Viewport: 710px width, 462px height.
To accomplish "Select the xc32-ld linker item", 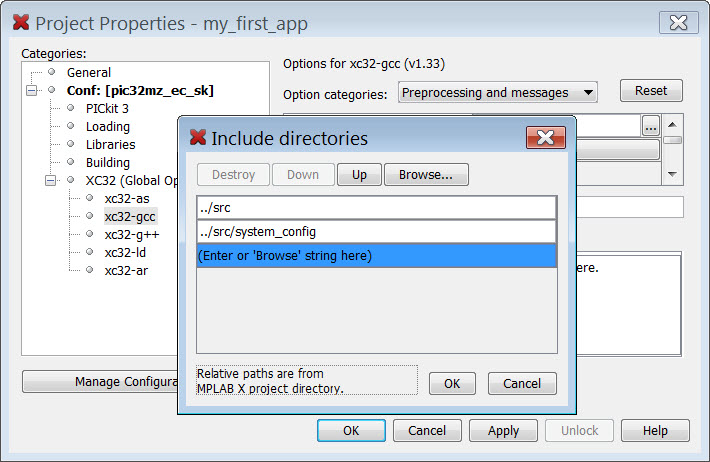I will pos(125,252).
